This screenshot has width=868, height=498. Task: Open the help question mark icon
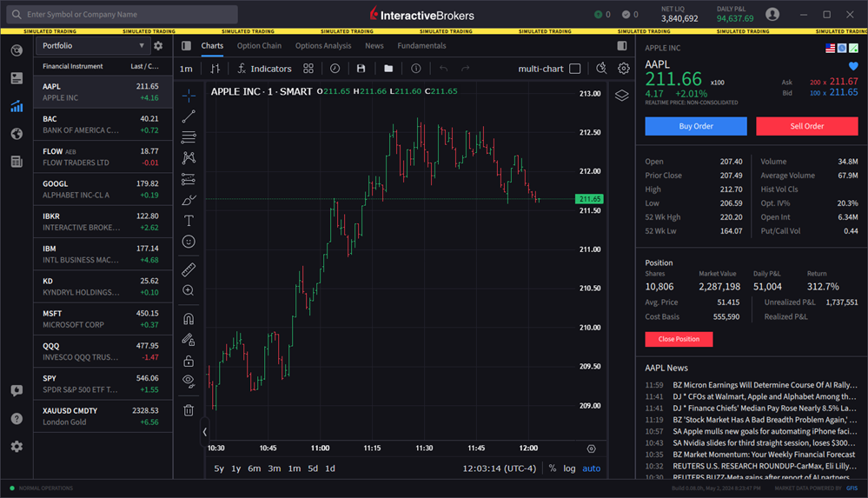[17, 419]
